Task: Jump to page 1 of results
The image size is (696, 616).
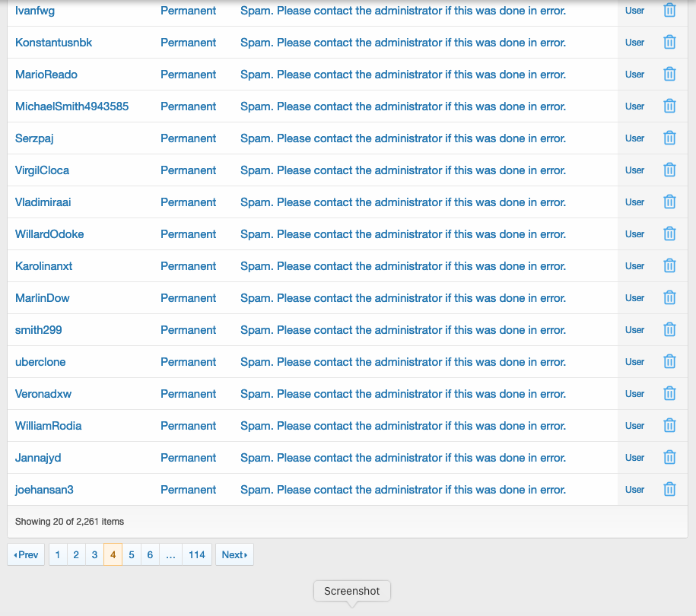Action: tap(58, 555)
